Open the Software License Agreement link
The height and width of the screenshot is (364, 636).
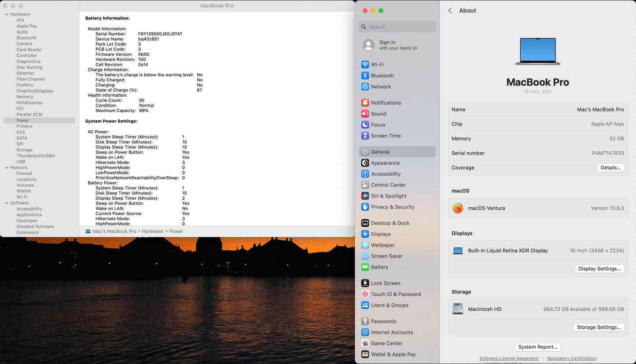pyautogui.click(x=509, y=358)
